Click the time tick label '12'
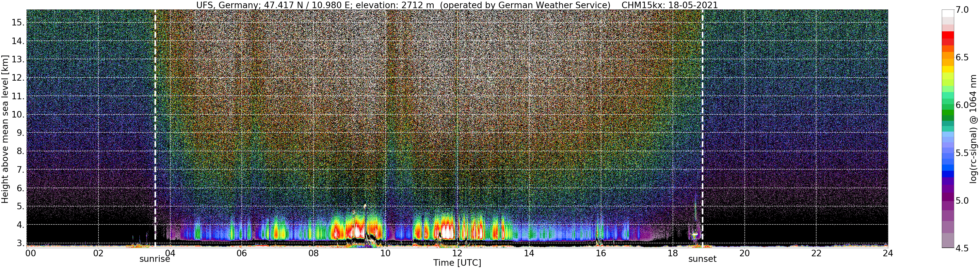Image resolution: width=980 pixels, height=269 pixels. 457,253
